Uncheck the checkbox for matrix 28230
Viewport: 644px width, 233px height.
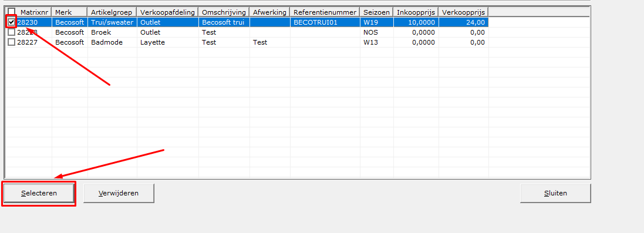[x=12, y=22]
